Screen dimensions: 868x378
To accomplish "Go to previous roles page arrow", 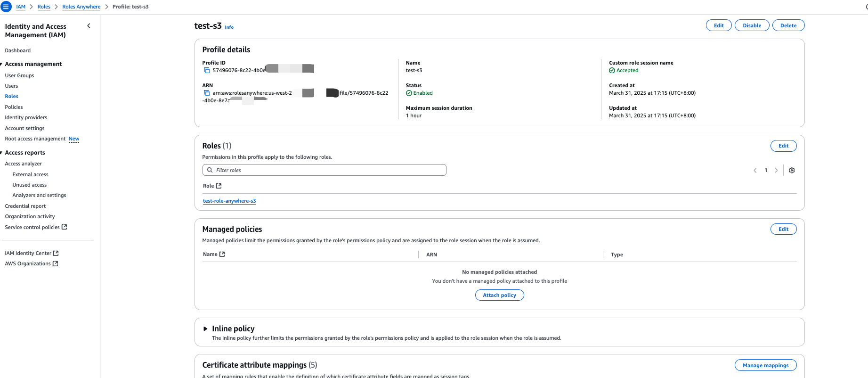I will [x=755, y=171].
